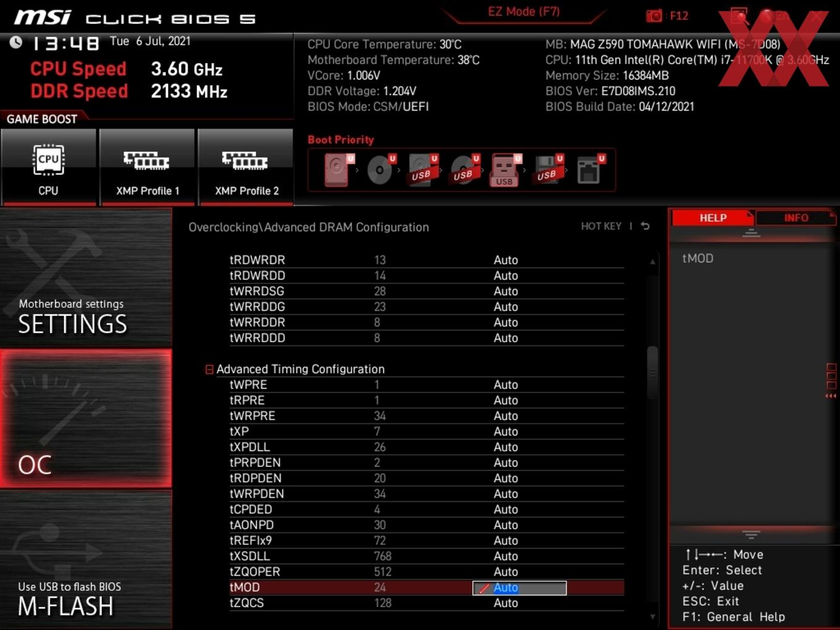Switch to EZ Mode (F7)
840x630 pixels.
pyautogui.click(x=524, y=12)
